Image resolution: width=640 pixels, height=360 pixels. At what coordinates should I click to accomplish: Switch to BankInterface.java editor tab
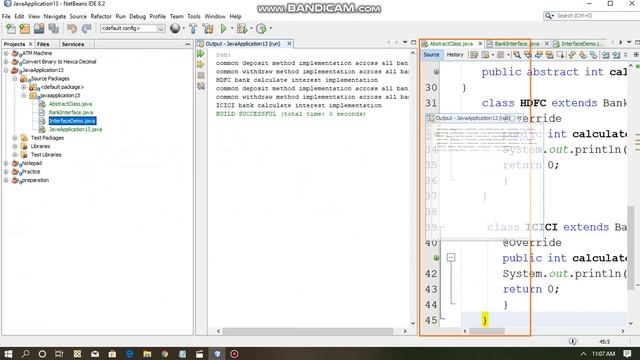[516, 44]
